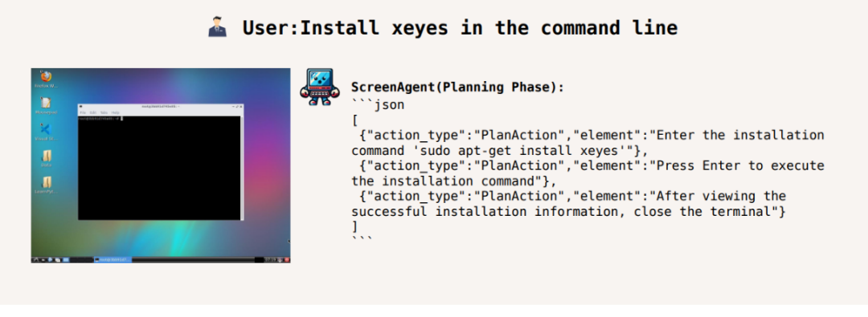The width and height of the screenshot is (868, 317).
Task: Select the Mousepad desktop shortcut
Action: coord(46,105)
